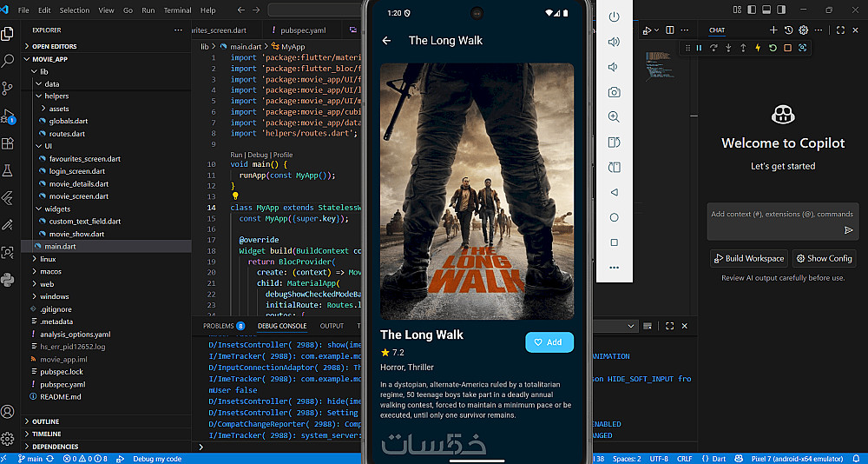Open the File menu
Screen dimensions: 868x464
click(23, 10)
